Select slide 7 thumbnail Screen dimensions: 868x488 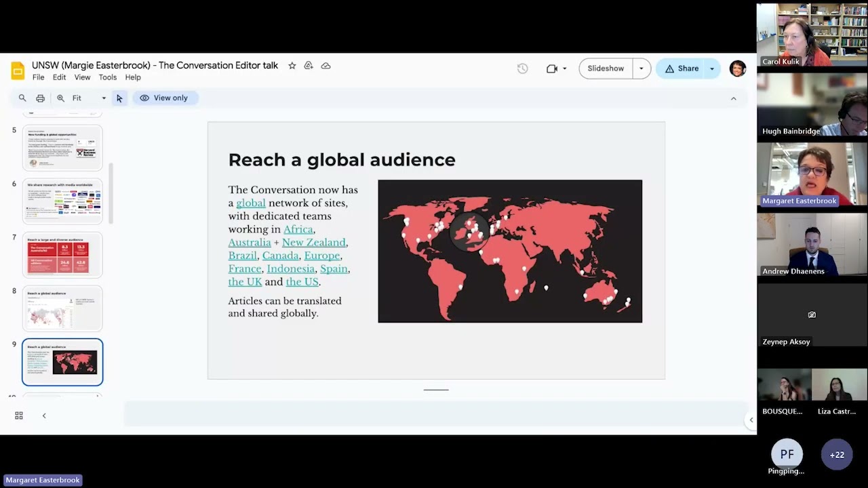point(62,255)
